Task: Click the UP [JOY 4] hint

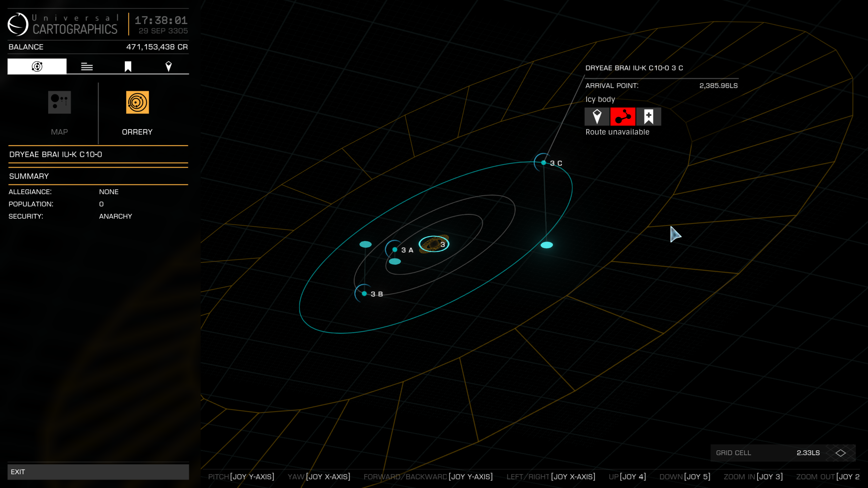Action: (x=627, y=476)
